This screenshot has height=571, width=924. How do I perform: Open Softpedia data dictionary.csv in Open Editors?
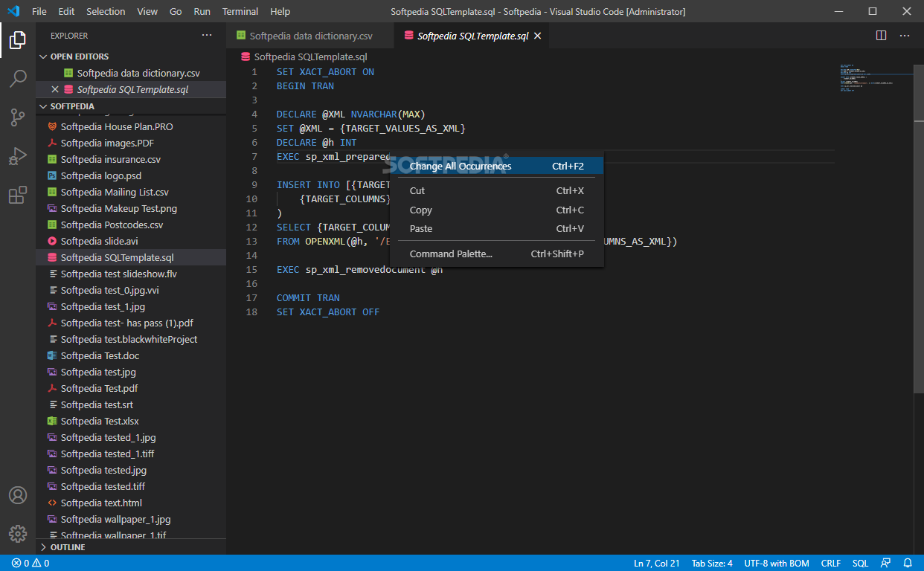click(130, 73)
